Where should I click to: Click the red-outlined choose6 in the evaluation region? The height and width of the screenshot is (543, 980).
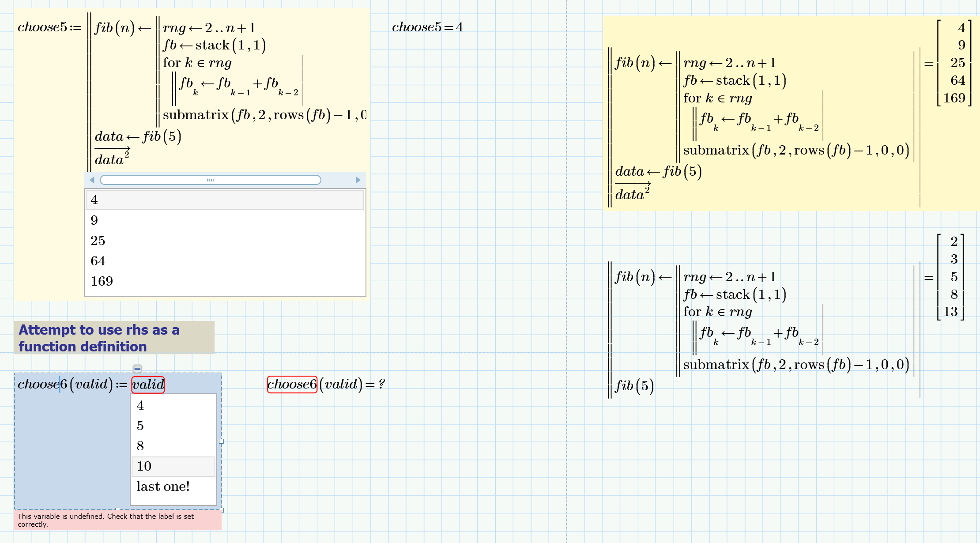click(292, 384)
